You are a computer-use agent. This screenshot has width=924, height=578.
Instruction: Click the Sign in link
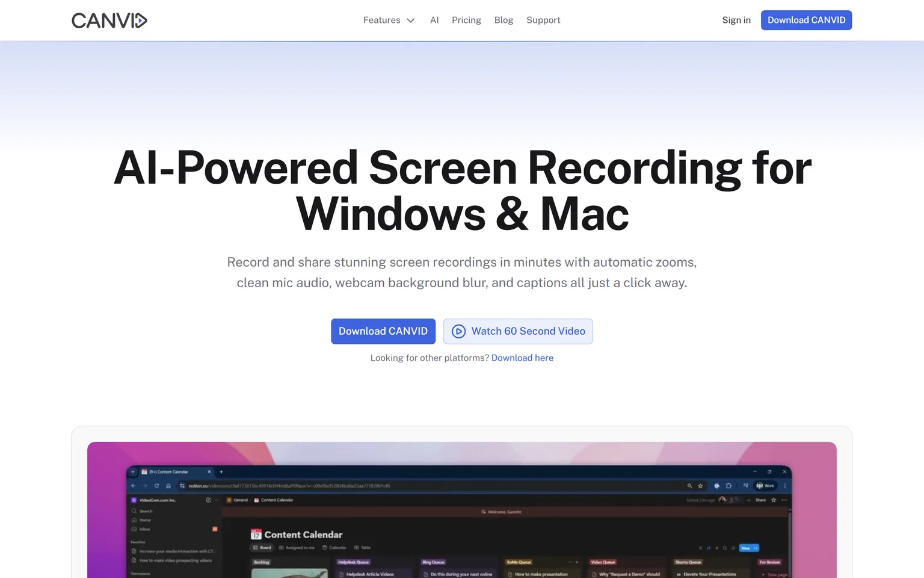(736, 20)
